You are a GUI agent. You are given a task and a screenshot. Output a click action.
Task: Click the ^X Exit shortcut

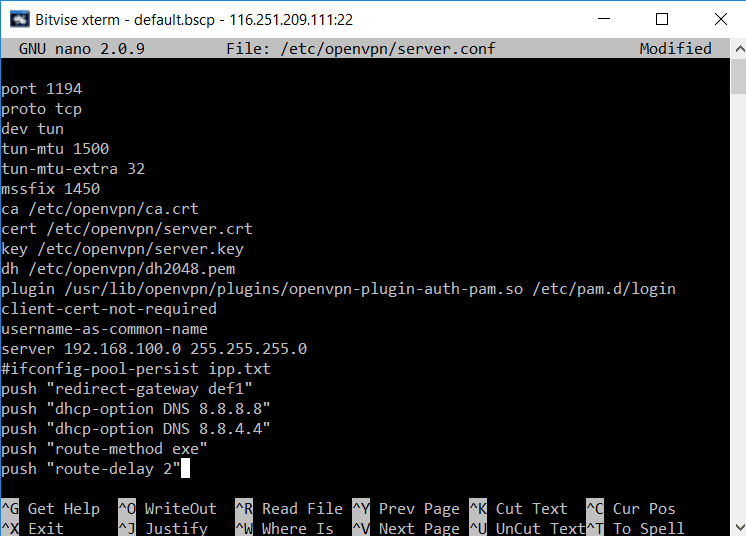[x=32, y=528]
